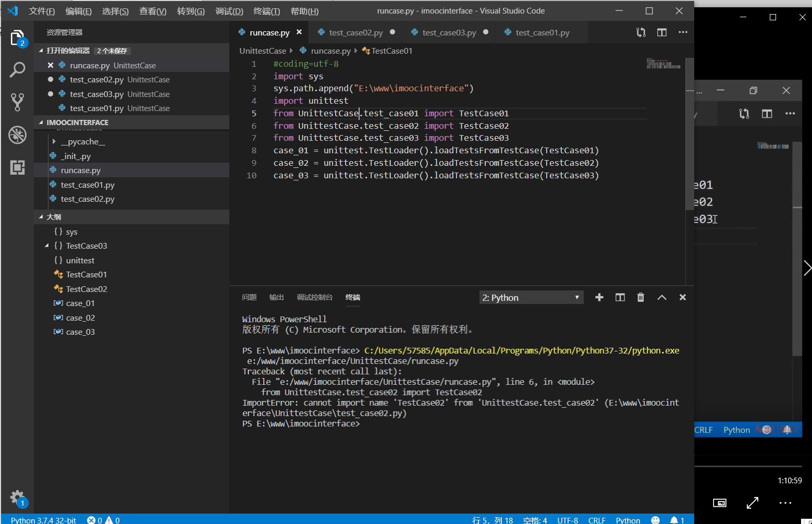Kill terminal with trash icon
The image size is (812, 524).
tap(641, 297)
